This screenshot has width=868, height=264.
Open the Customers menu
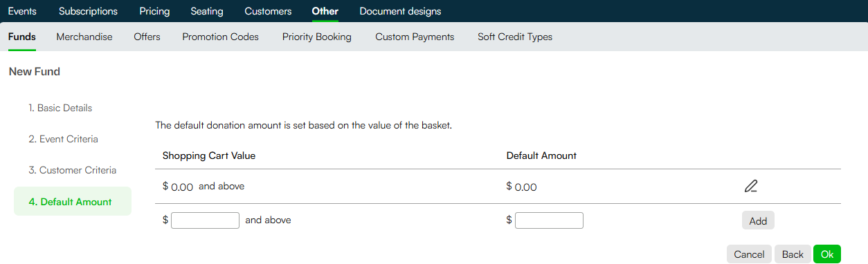pyautogui.click(x=268, y=11)
